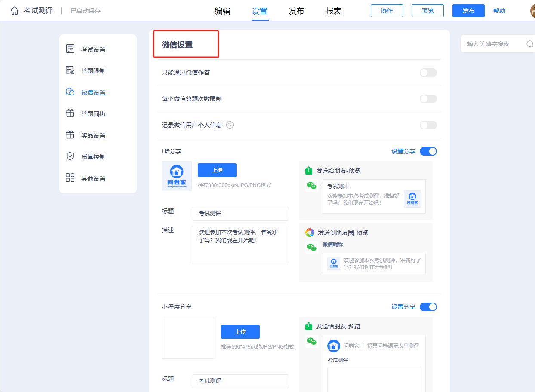This screenshot has height=392, width=535.
Task: Click the 协作 button
Action: 387,11
